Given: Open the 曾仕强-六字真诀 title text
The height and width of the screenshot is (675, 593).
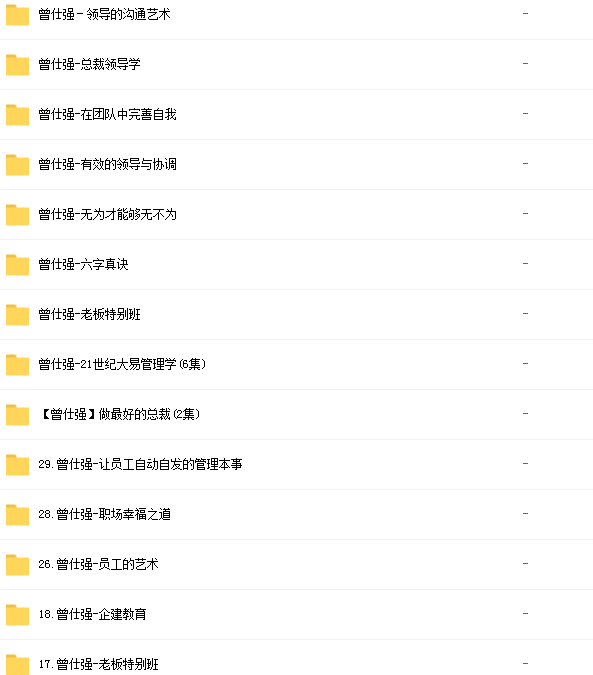Looking at the screenshot, I should pyautogui.click(x=83, y=264).
